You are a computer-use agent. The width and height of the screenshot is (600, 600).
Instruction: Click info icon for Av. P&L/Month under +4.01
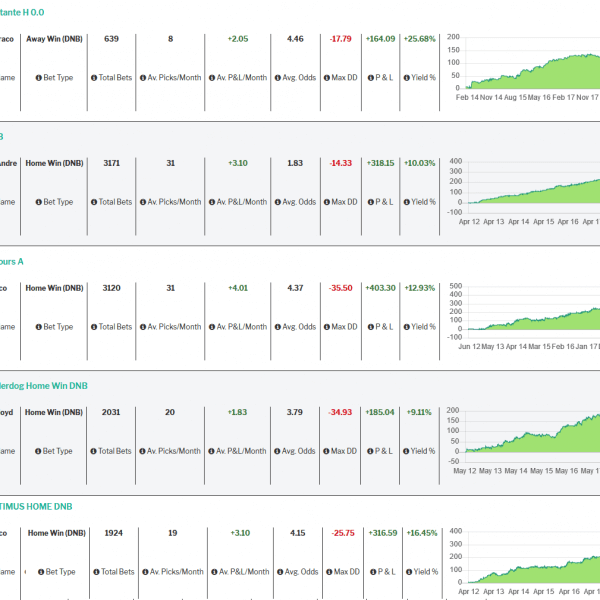pyautogui.click(x=212, y=327)
